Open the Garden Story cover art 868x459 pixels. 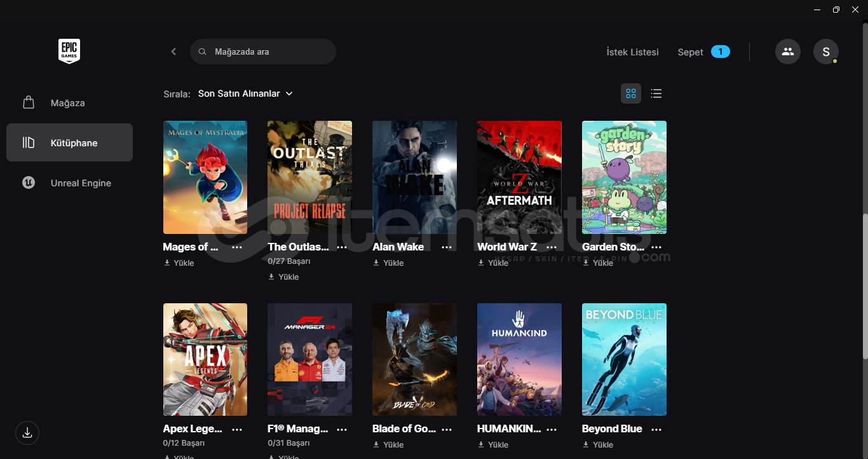[624, 177]
